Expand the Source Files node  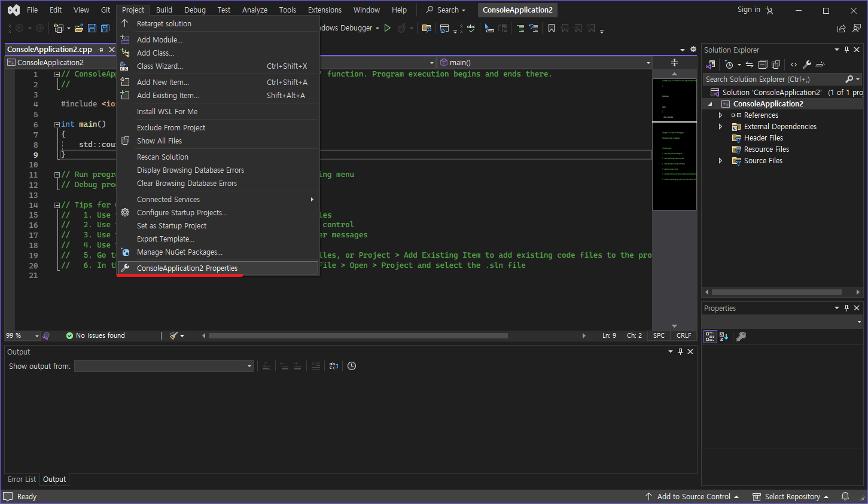(720, 161)
